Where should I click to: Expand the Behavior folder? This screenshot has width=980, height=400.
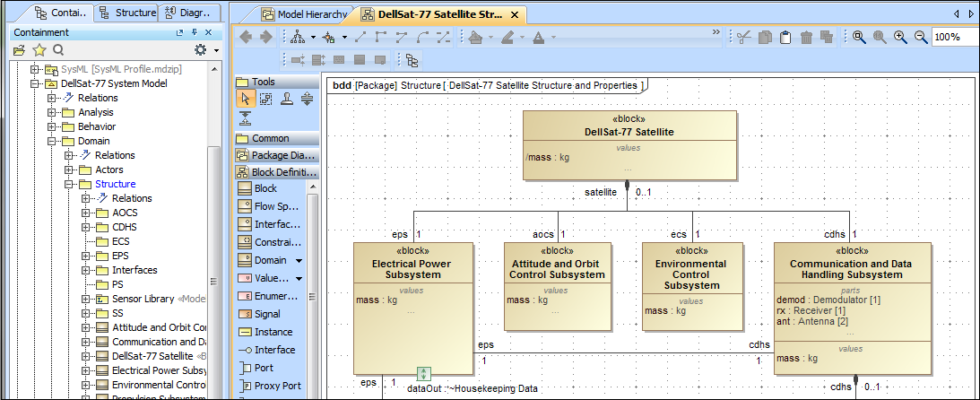coord(52,126)
